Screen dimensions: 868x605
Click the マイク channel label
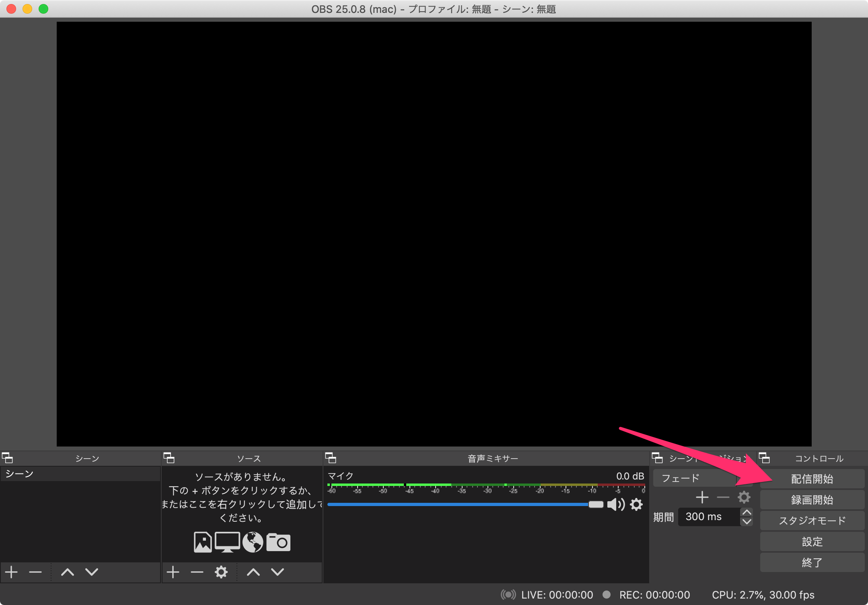tap(341, 476)
